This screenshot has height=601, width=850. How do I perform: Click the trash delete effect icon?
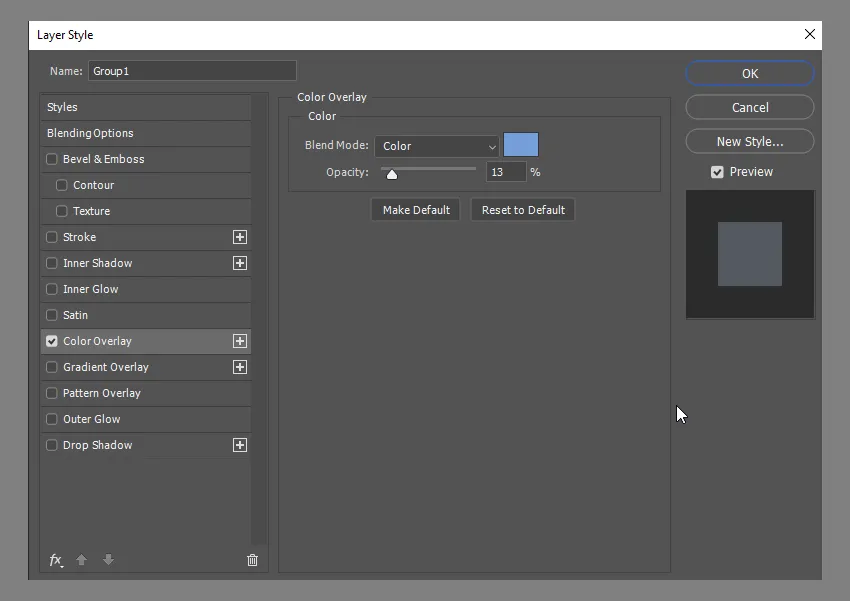[252, 560]
